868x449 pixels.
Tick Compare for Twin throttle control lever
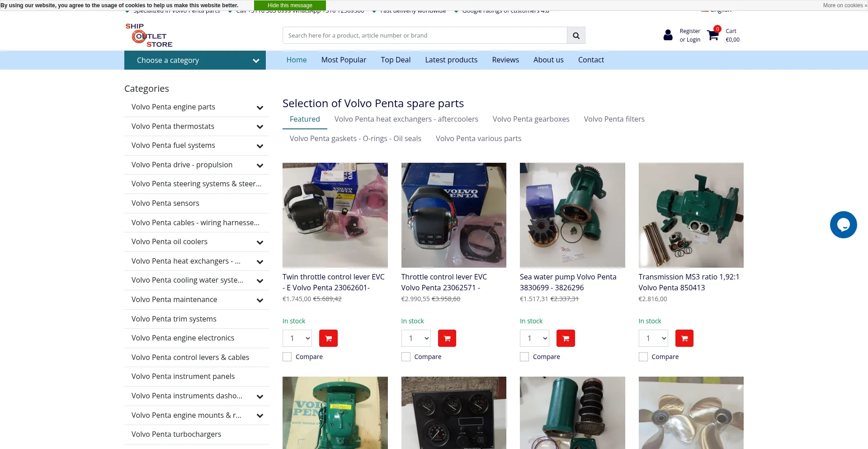pyautogui.click(x=287, y=357)
